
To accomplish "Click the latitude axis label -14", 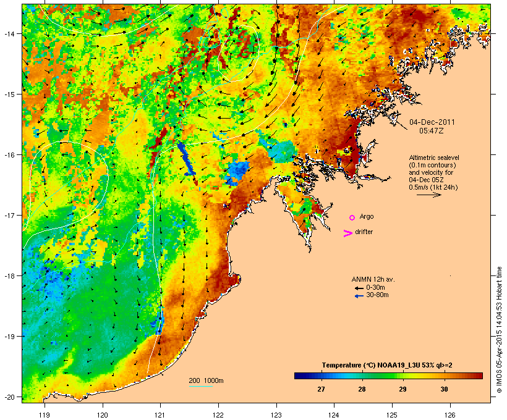I will (x=9, y=33).
